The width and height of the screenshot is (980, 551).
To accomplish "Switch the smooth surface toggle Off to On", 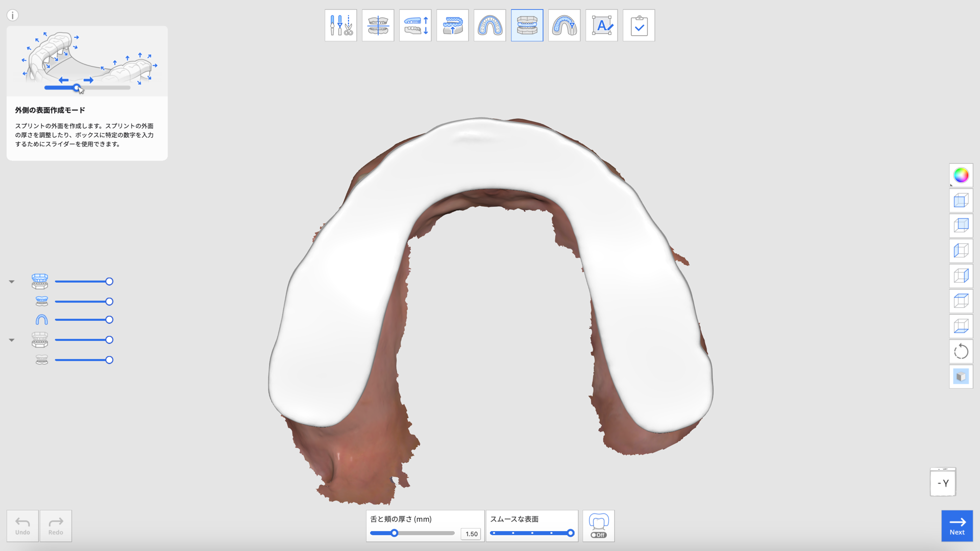I will coord(598,535).
